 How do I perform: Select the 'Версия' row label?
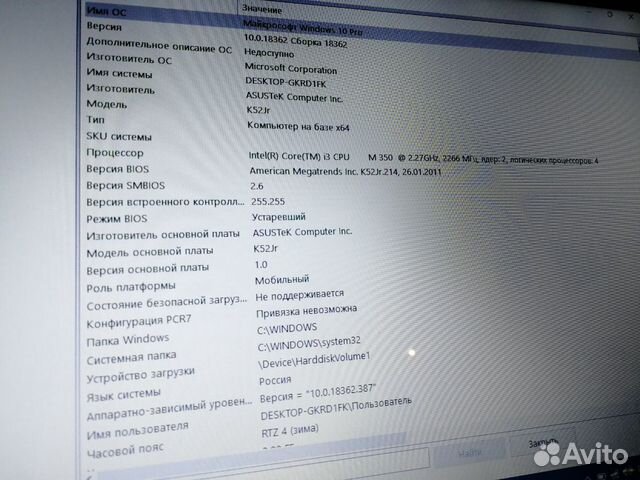(x=104, y=27)
